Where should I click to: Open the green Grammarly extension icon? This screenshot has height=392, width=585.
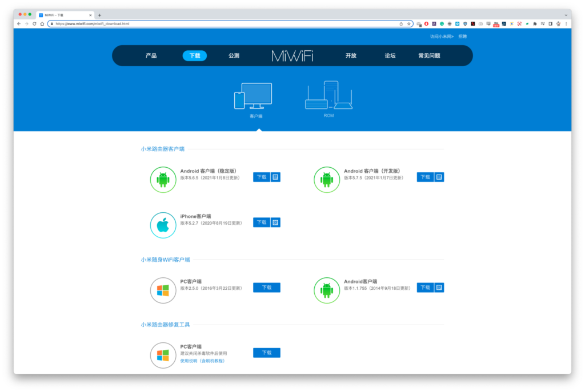click(442, 24)
